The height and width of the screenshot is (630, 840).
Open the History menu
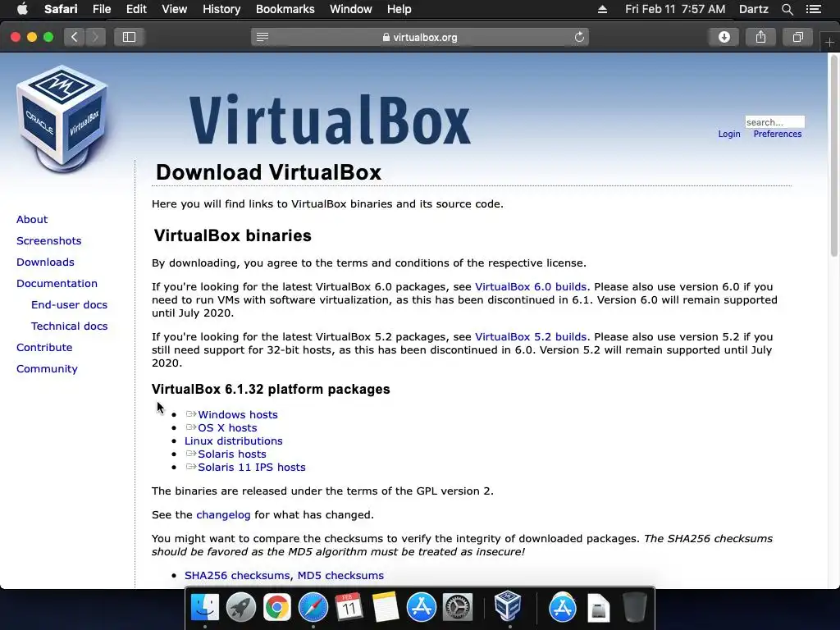click(x=221, y=9)
